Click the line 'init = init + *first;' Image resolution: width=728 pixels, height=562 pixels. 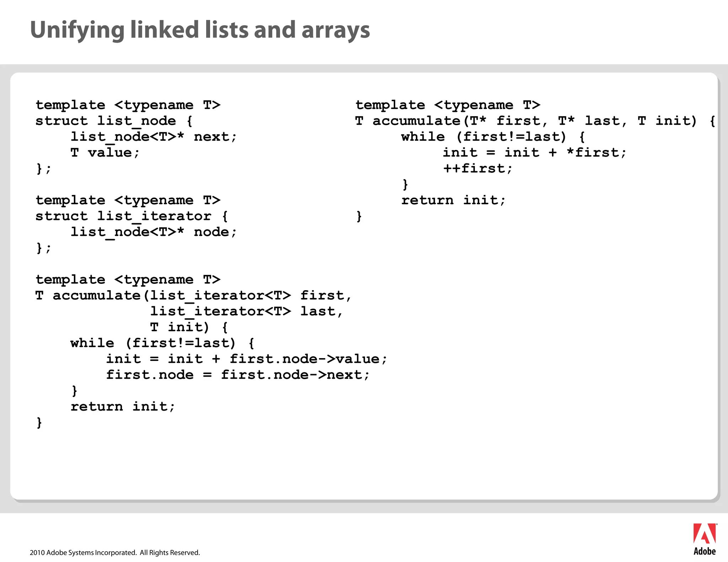[x=534, y=153]
